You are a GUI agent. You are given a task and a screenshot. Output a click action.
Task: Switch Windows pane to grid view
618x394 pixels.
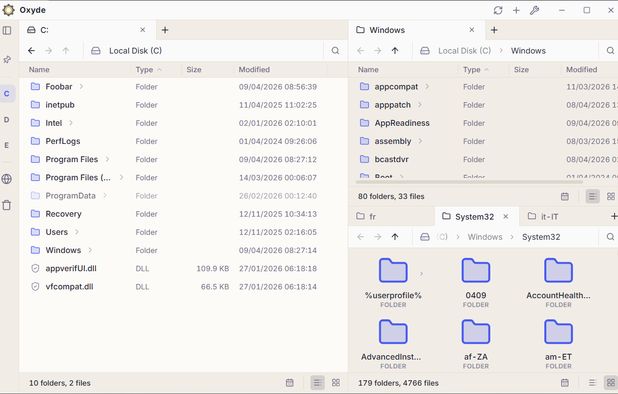(x=611, y=196)
